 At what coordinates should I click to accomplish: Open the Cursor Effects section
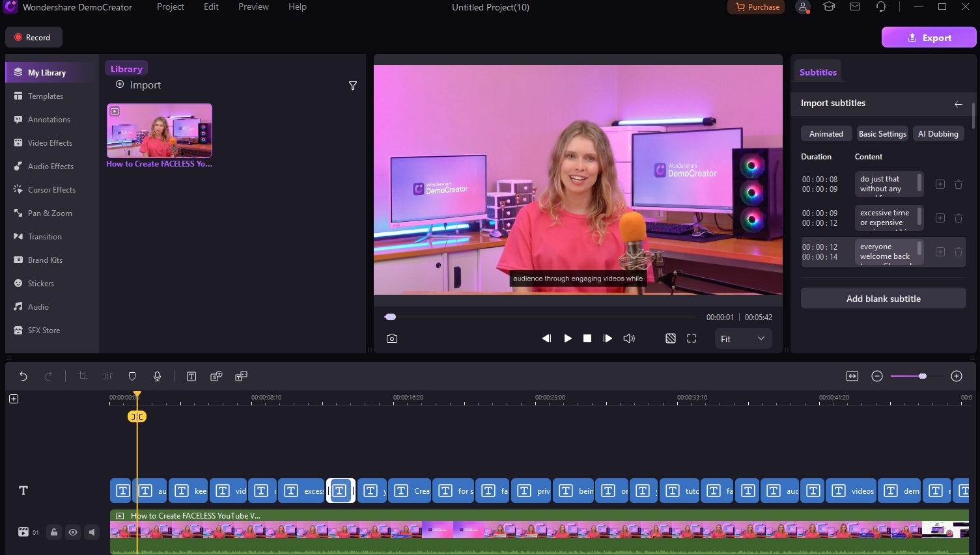[x=51, y=190]
